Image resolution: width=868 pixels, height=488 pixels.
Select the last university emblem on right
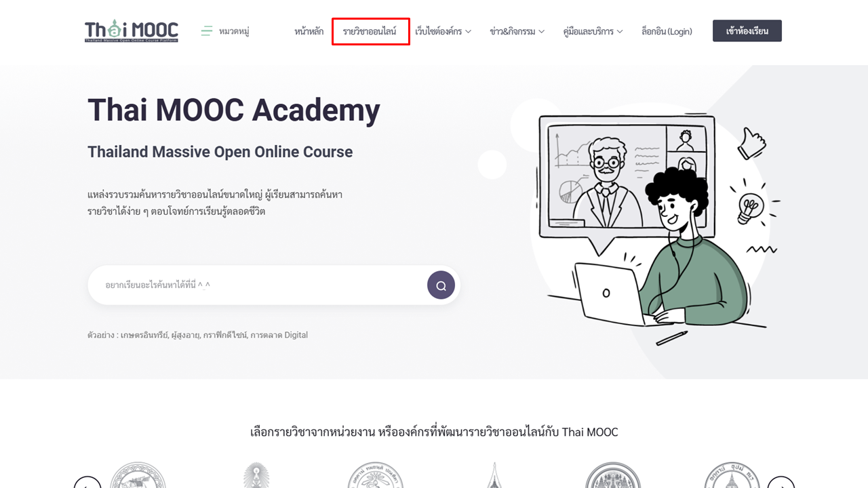click(x=731, y=475)
